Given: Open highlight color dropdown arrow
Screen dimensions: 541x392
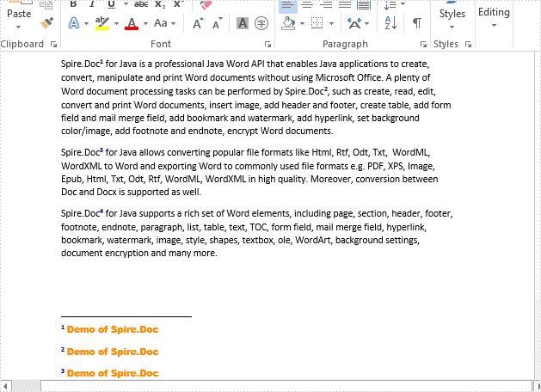Looking at the screenshot, I should click(117, 23).
